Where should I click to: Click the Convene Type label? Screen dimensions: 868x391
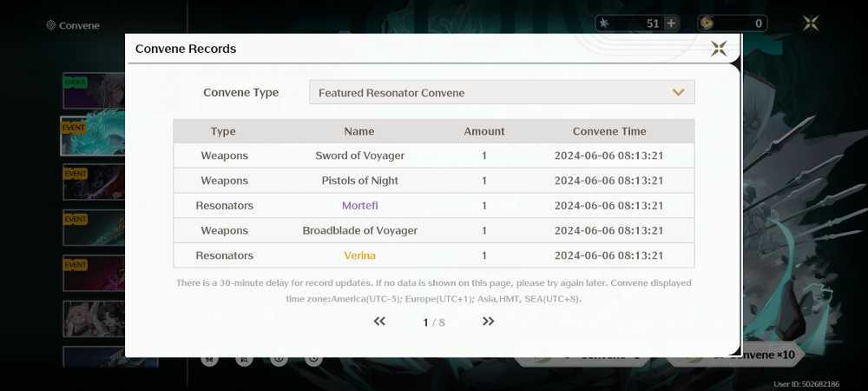pos(240,92)
